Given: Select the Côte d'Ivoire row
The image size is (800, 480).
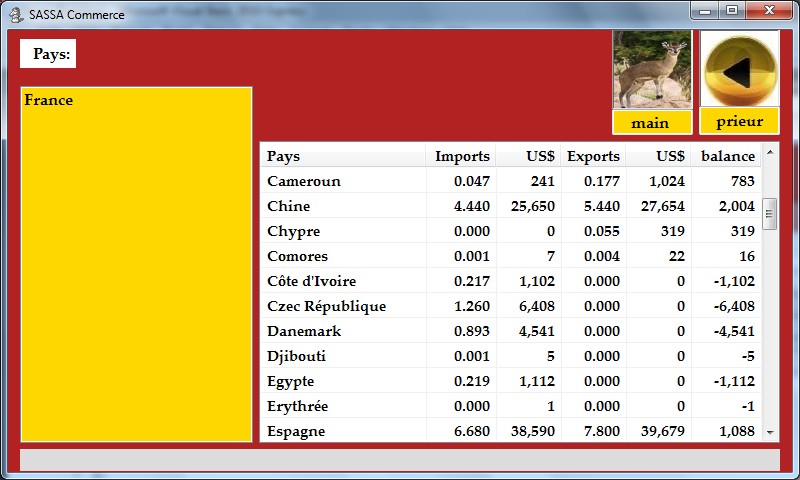Looking at the screenshot, I should point(311,281).
